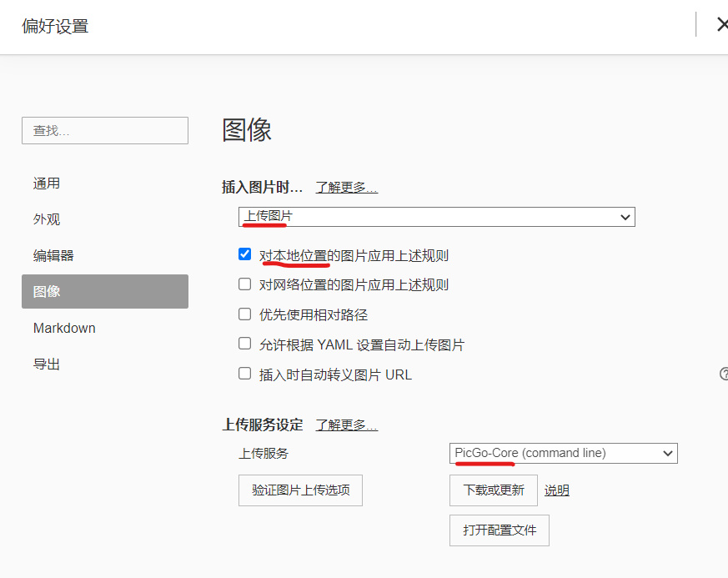The image size is (728, 578).
Task: Click the 下载或更新 button
Action: 493,490
